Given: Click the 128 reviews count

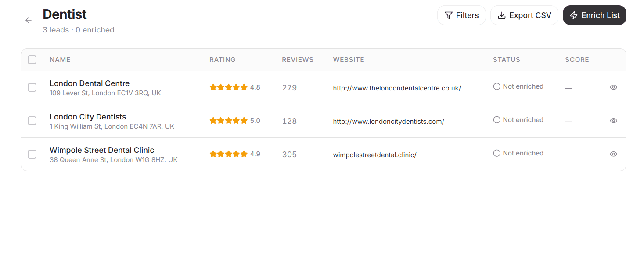Looking at the screenshot, I should click(289, 121).
